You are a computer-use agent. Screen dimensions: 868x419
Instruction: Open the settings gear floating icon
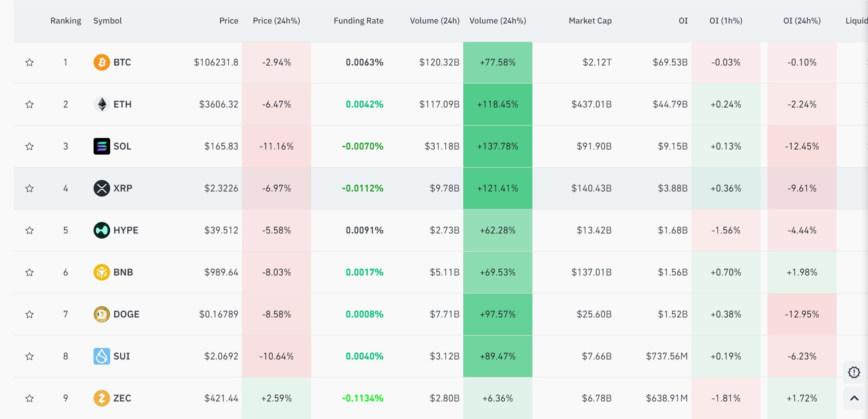tap(854, 372)
